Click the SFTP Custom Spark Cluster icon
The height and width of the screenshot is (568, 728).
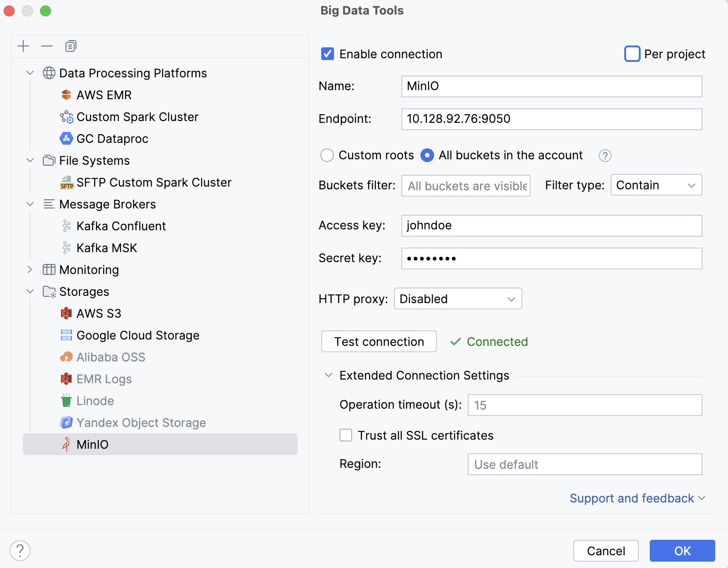click(66, 183)
